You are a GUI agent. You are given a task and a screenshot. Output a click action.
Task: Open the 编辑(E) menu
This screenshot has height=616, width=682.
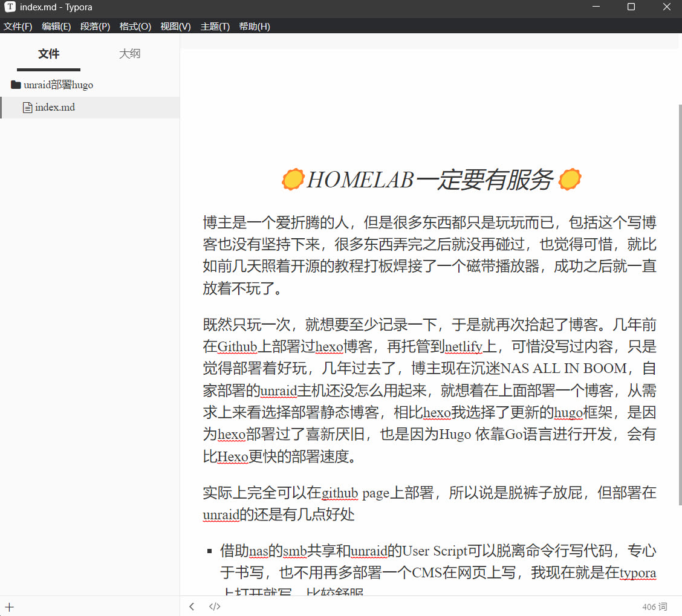[56, 27]
